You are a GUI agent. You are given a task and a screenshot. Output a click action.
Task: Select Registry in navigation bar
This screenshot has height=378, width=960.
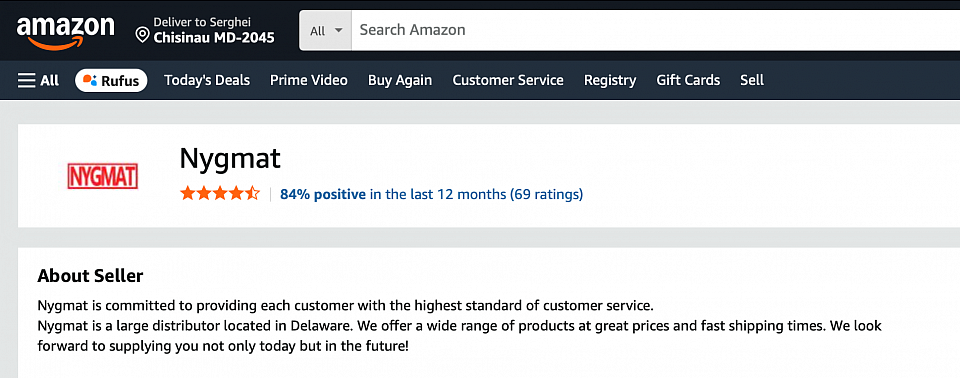(610, 80)
